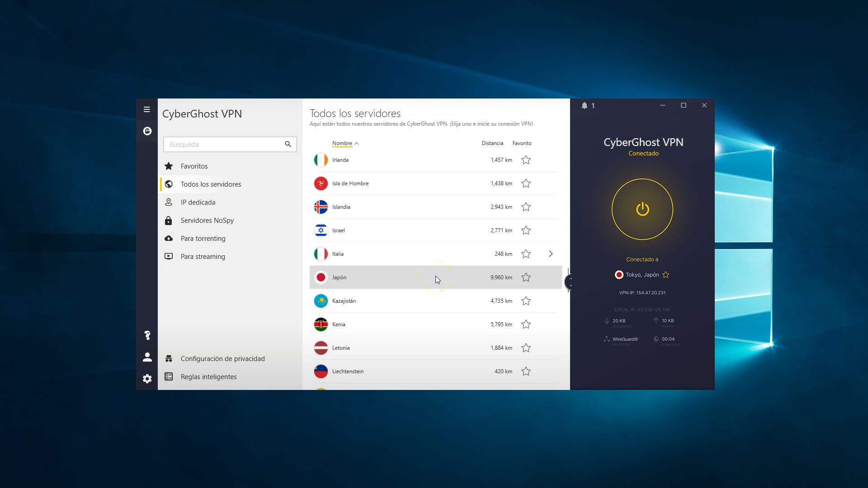The width and height of the screenshot is (868, 488).
Task: Toggle favorite star for Japón
Action: coord(526,277)
